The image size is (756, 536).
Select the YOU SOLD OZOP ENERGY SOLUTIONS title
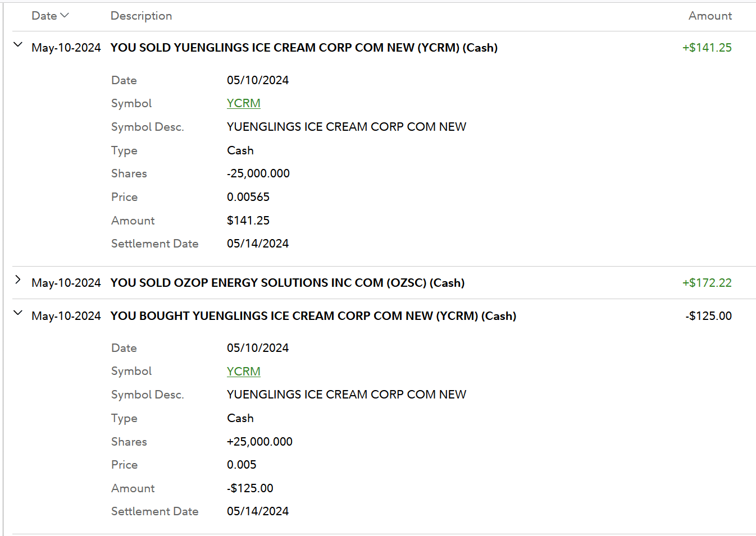click(287, 283)
